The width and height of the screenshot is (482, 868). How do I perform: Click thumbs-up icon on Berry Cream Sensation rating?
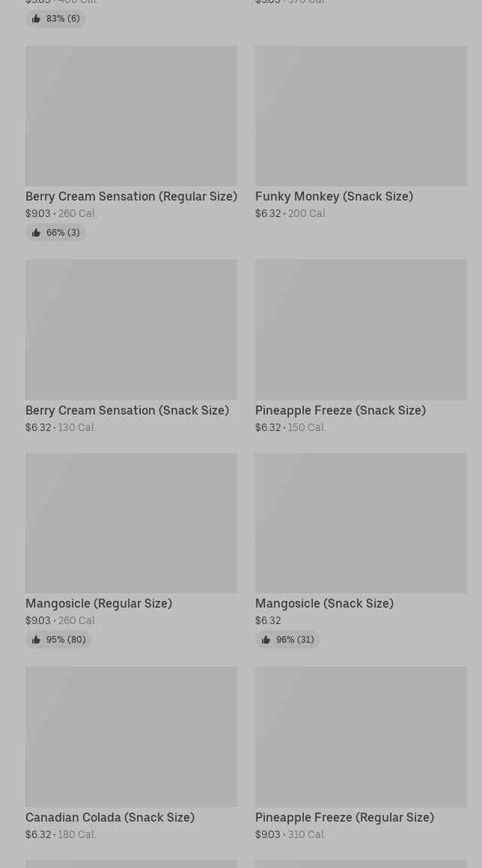point(36,233)
